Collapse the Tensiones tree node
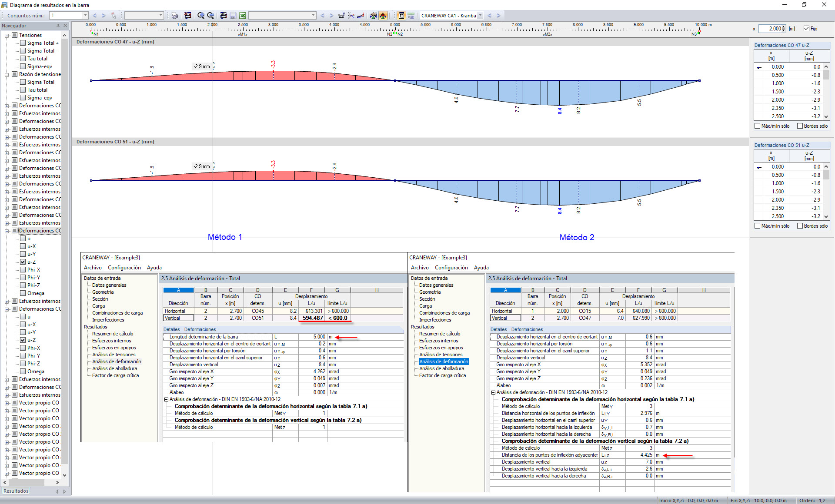 [x=7, y=35]
